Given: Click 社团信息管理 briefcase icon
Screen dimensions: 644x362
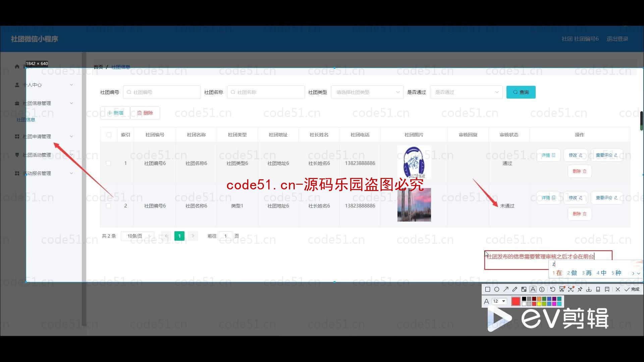Looking at the screenshot, I should [x=17, y=103].
